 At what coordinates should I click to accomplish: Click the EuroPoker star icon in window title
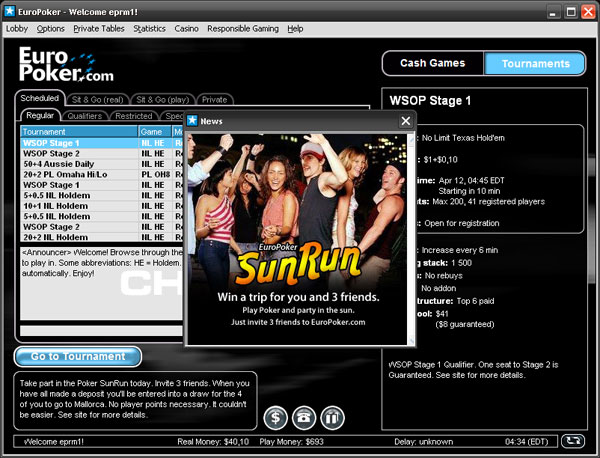(x=10, y=11)
